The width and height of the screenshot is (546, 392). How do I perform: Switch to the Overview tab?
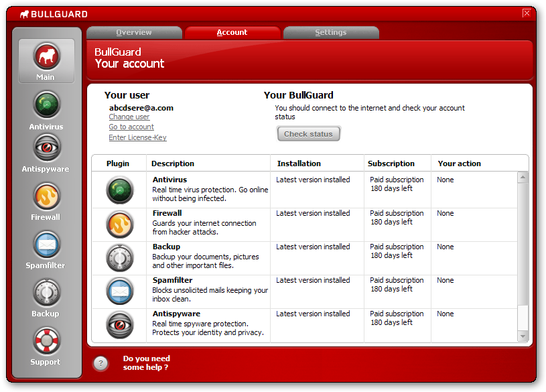(x=133, y=32)
